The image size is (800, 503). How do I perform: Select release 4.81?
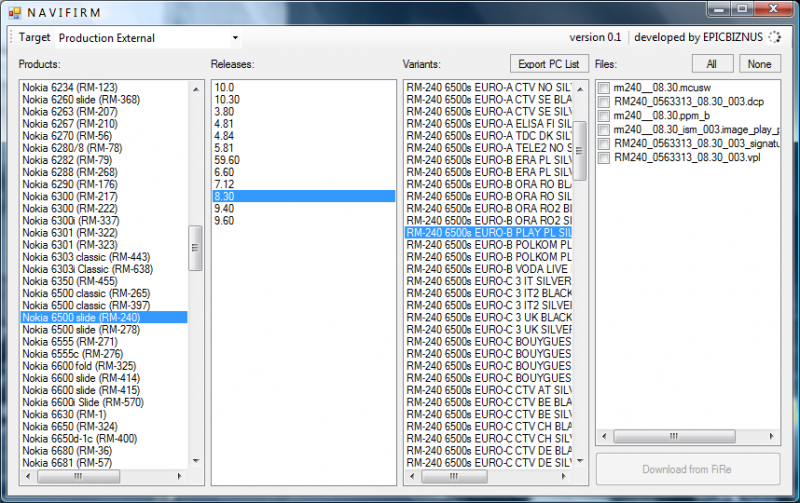(304, 124)
